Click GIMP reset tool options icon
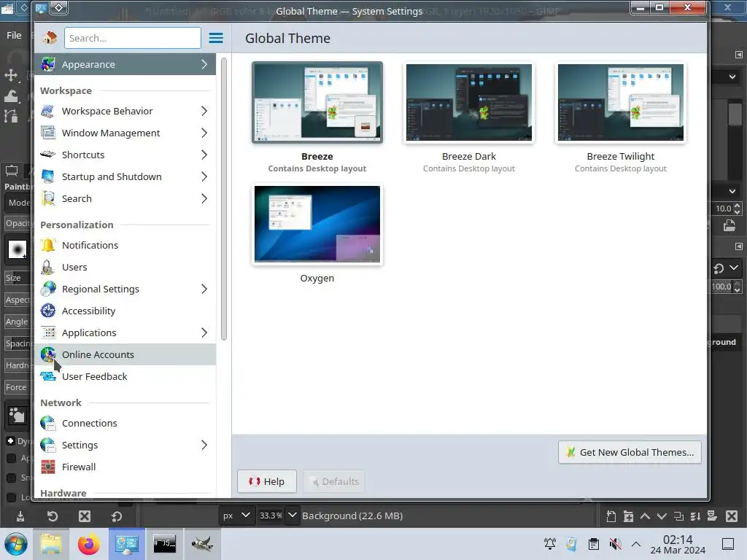 coord(117,516)
